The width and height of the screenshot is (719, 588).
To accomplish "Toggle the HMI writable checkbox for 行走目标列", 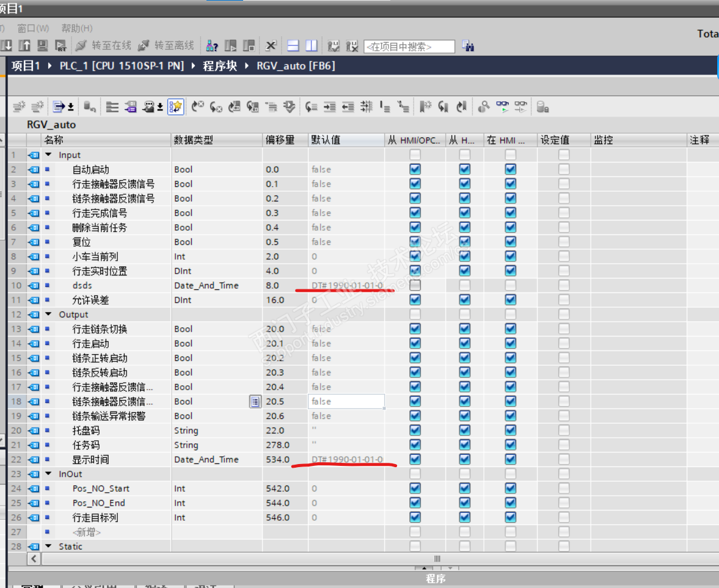I will (x=464, y=517).
